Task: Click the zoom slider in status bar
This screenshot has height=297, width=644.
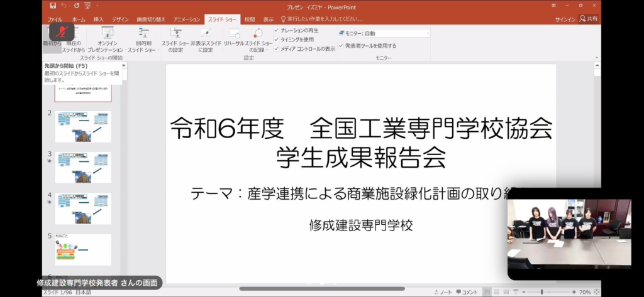Action: click(542, 292)
